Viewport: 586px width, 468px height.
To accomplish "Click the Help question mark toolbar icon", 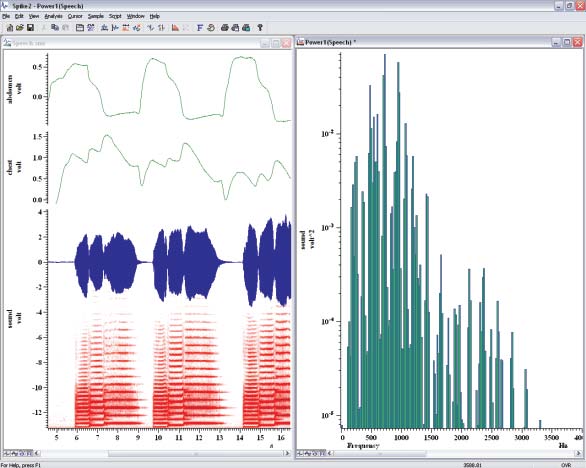I will [260, 28].
